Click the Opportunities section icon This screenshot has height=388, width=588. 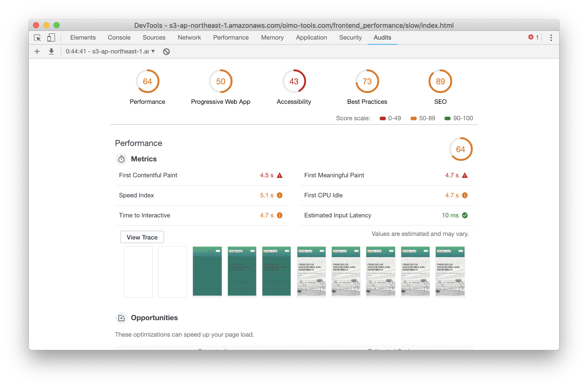pos(121,318)
